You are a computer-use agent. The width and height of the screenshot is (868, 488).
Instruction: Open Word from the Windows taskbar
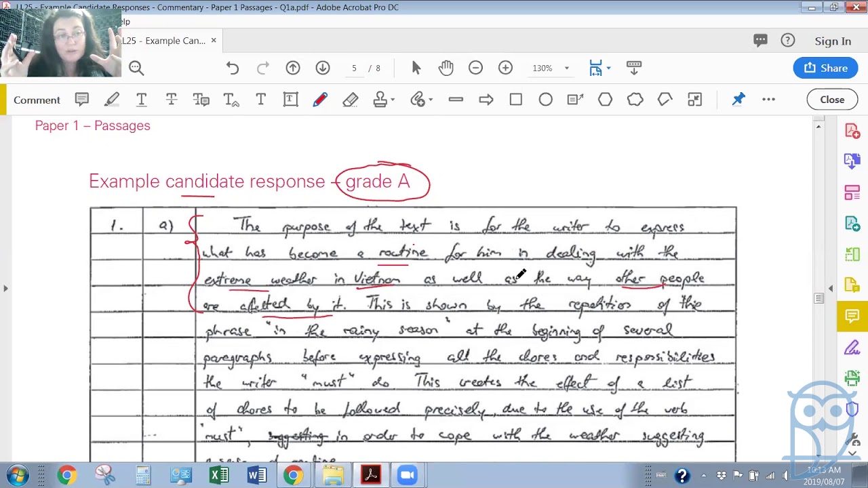257,475
